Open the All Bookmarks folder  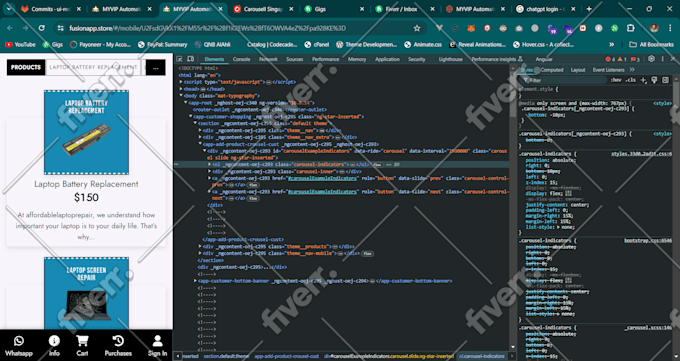click(652, 45)
